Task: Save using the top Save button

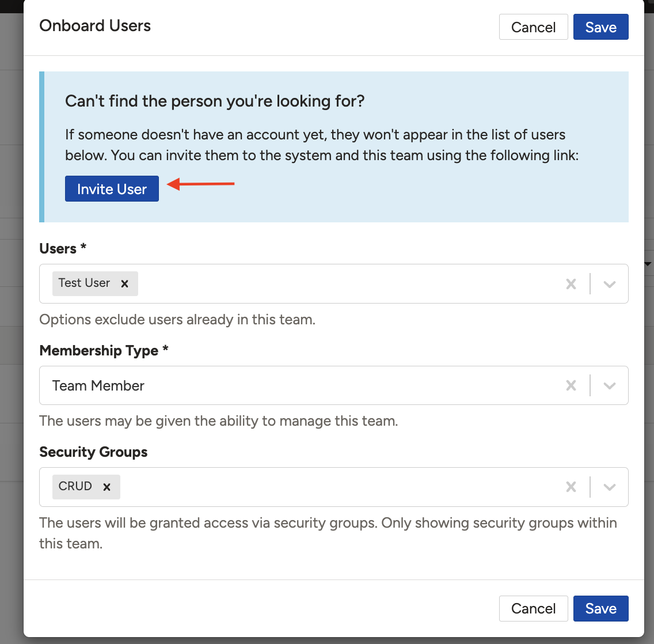Action: pos(600,27)
